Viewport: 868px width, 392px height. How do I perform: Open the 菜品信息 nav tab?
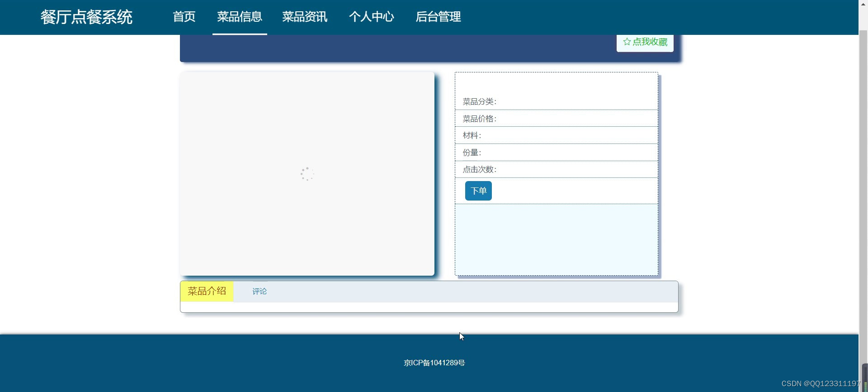tap(240, 17)
